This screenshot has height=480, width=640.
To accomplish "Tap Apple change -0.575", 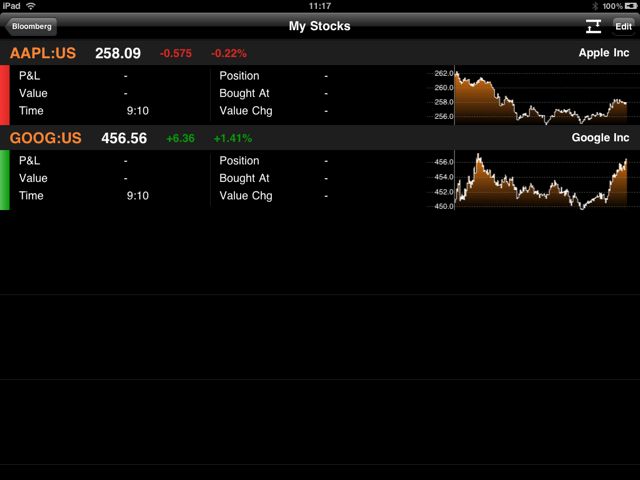I will [176, 53].
